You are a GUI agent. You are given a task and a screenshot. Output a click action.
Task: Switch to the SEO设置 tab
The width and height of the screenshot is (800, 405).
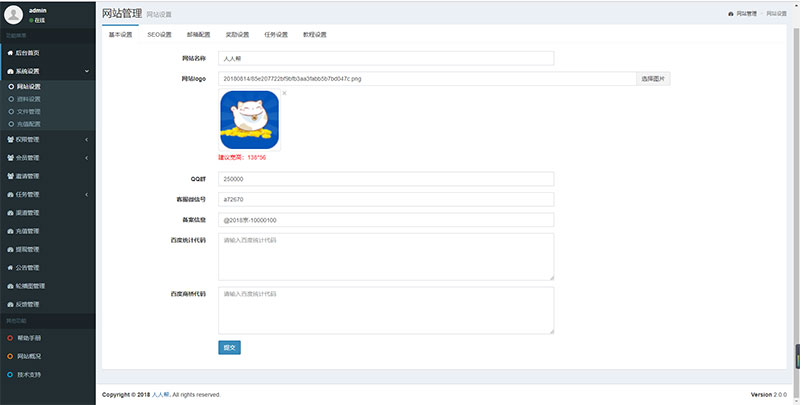(x=159, y=34)
